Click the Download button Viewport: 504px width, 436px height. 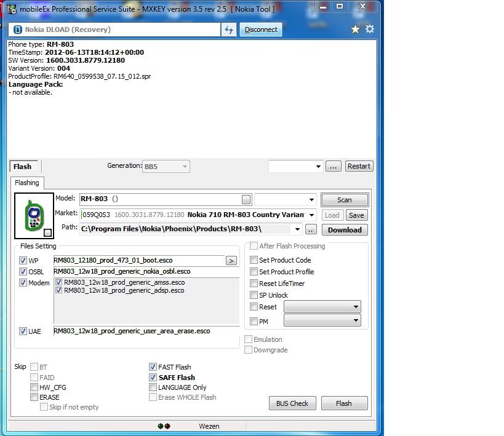[345, 230]
